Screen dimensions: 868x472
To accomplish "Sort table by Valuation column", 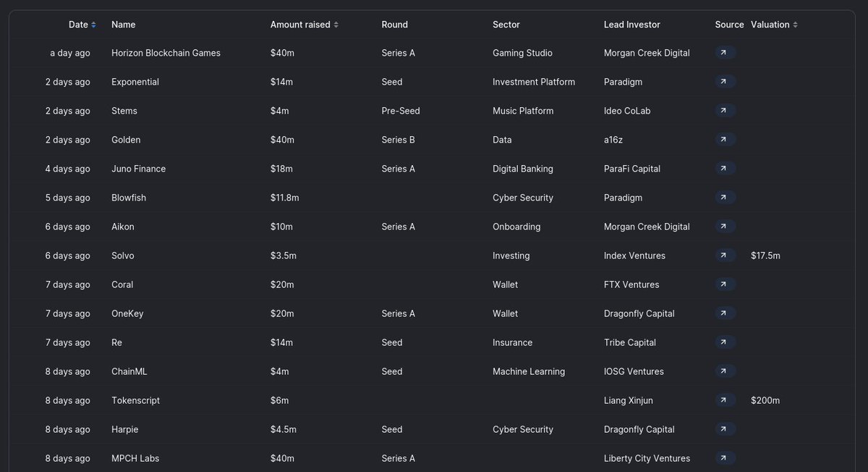I will (x=775, y=25).
